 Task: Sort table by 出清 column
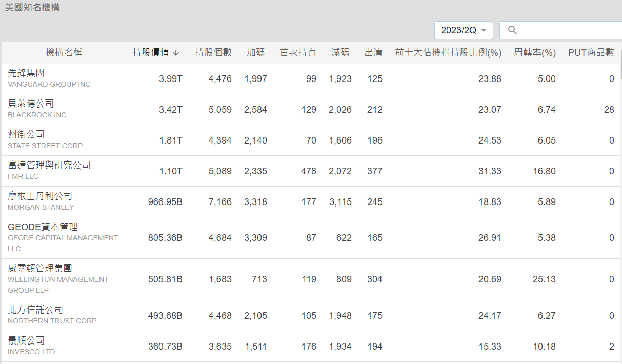(373, 52)
